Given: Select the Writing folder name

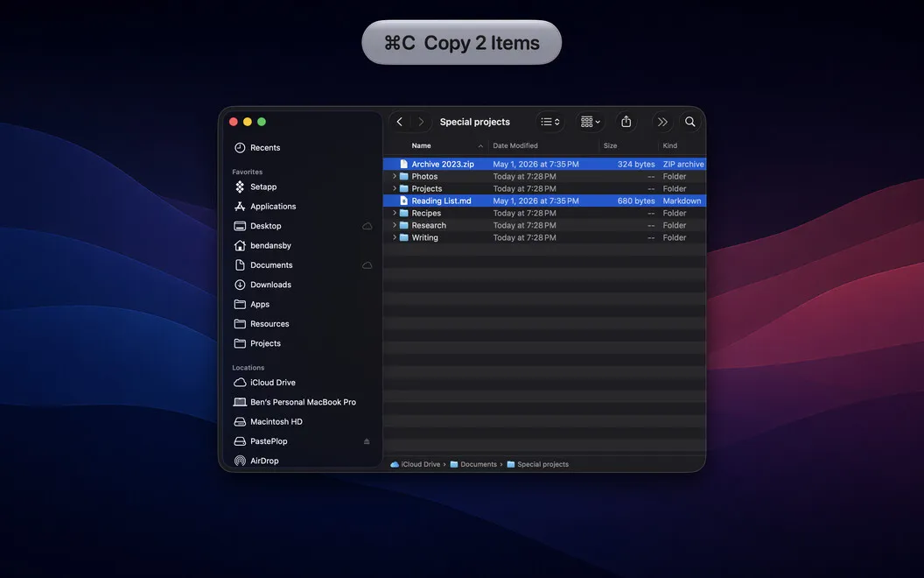Looking at the screenshot, I should click(x=424, y=237).
